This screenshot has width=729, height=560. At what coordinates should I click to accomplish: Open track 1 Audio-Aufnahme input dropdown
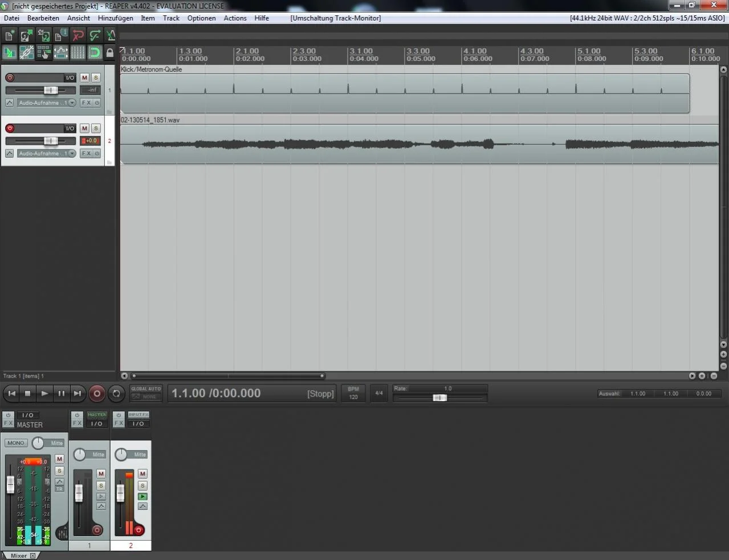[x=47, y=103]
